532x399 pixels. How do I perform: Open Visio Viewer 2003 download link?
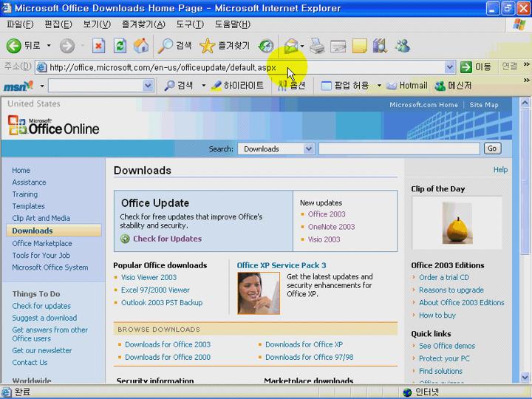point(149,277)
